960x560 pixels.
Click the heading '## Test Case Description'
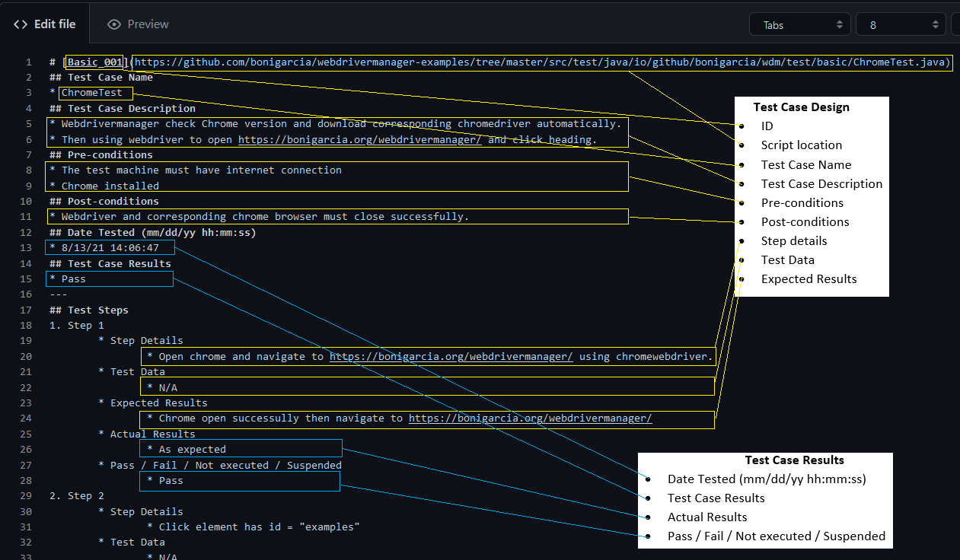[x=123, y=108]
